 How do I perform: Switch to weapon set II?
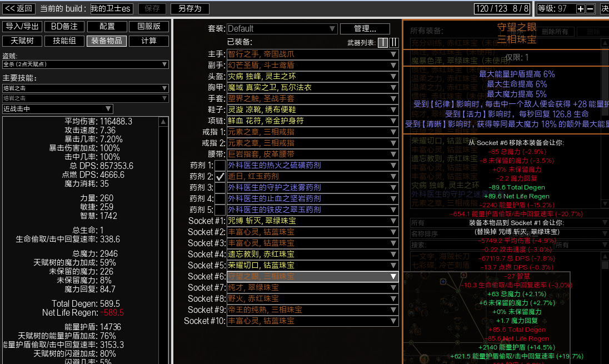click(x=393, y=43)
